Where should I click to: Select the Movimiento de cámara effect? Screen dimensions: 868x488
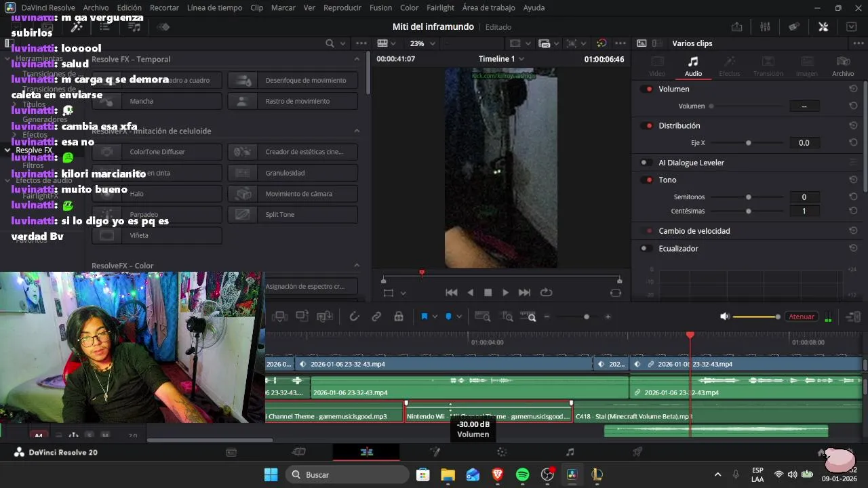(x=292, y=194)
